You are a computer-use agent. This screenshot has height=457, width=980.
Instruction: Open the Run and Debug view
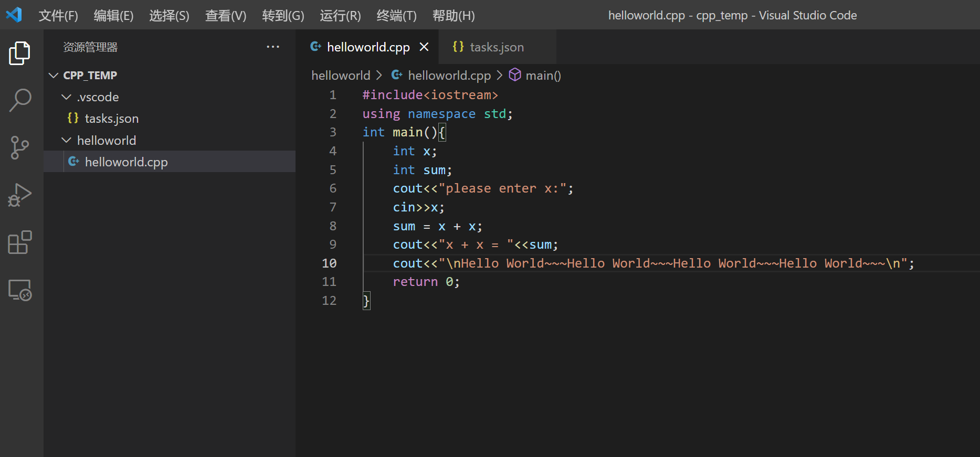click(20, 195)
